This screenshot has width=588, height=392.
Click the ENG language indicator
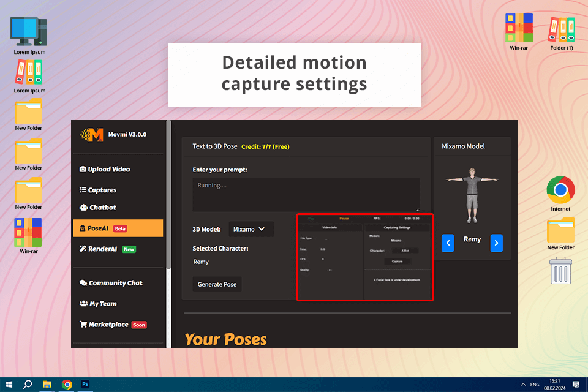(x=535, y=385)
